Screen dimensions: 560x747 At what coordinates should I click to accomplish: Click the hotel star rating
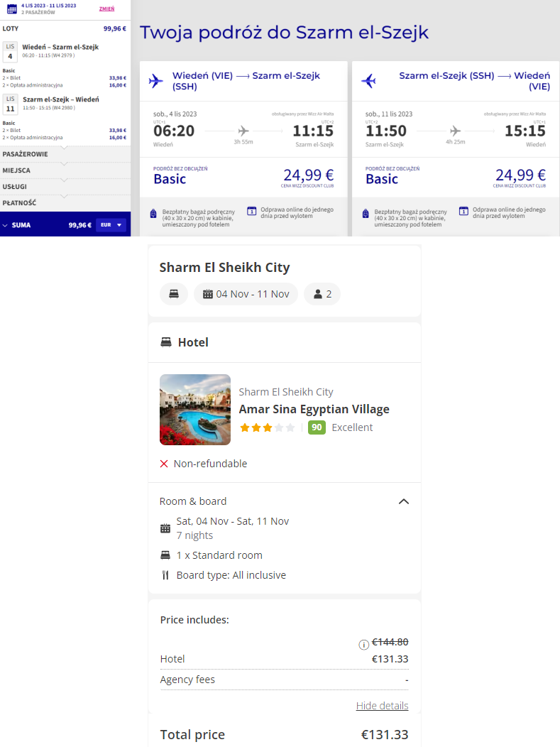pyautogui.click(x=267, y=427)
